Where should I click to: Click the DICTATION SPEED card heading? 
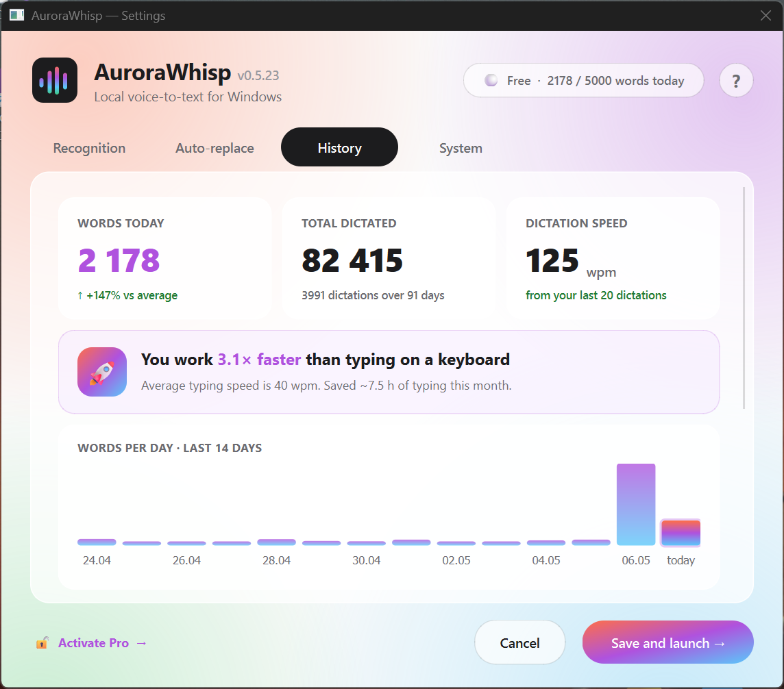[576, 223]
